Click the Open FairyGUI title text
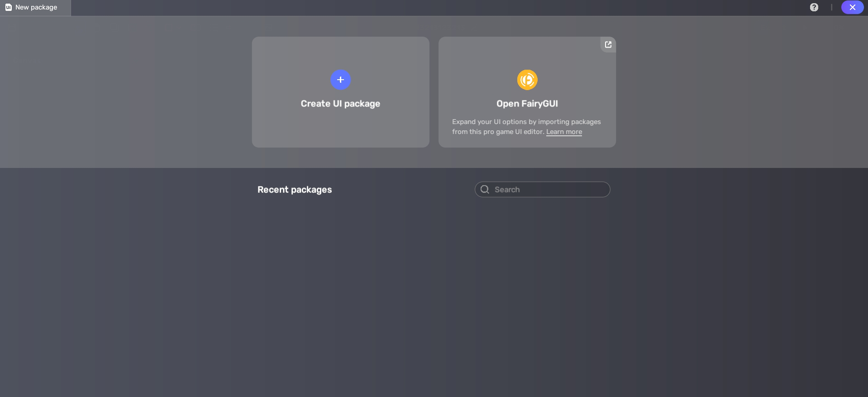This screenshot has width=868, height=397. click(x=527, y=104)
